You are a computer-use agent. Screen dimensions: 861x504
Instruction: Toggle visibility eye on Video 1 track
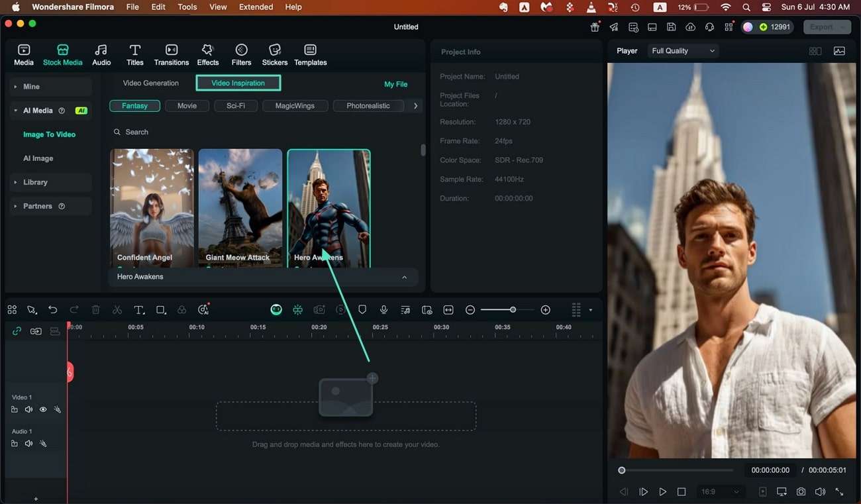43,410
